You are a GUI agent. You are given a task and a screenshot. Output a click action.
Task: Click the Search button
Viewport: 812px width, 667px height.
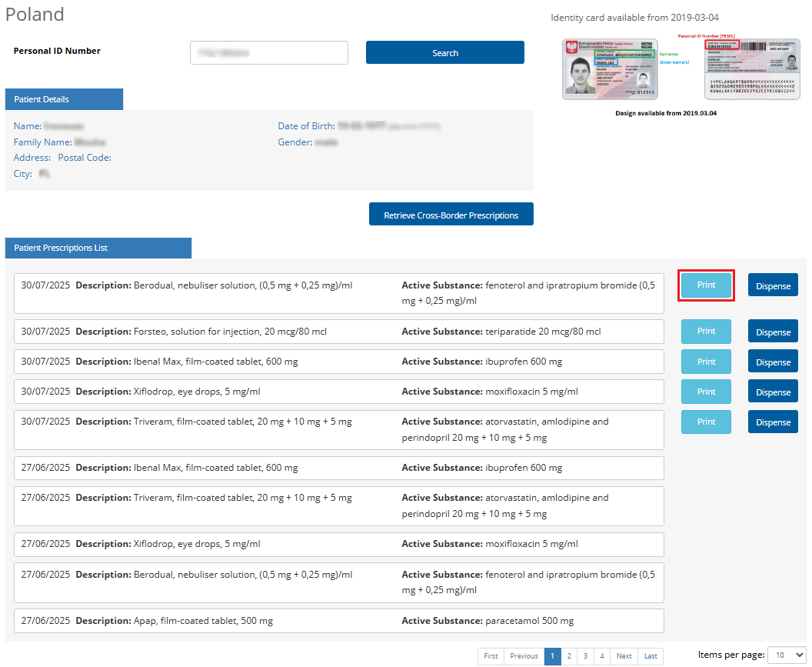[x=444, y=53]
